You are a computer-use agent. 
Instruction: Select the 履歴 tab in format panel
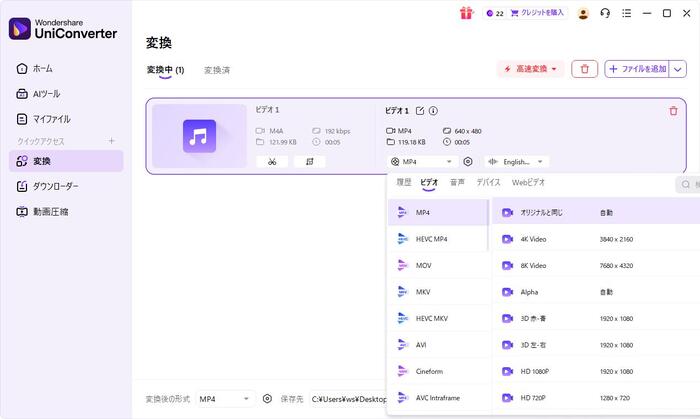tap(404, 182)
